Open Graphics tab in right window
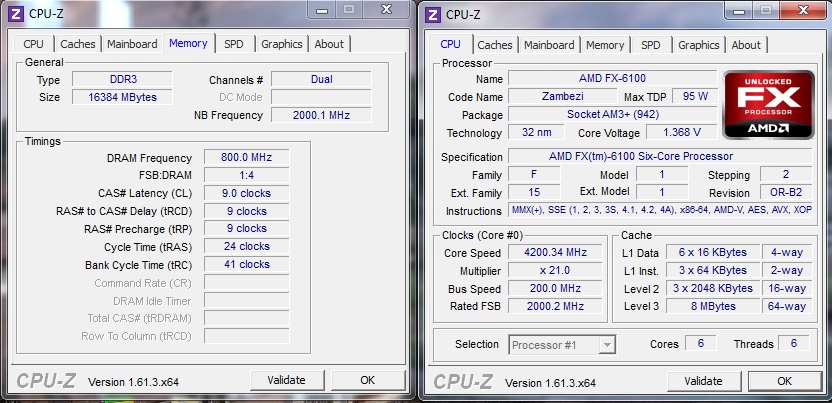The height and width of the screenshot is (403, 832). [x=699, y=45]
